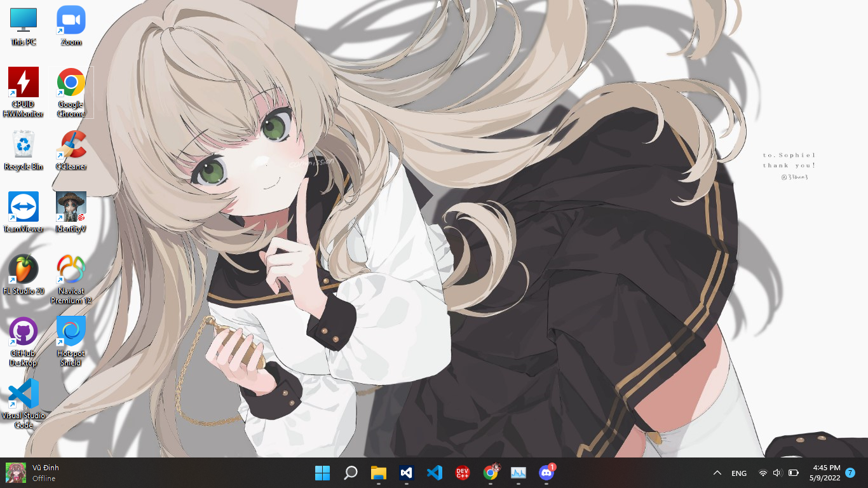Image resolution: width=868 pixels, height=488 pixels.
Task: Switch to VS Code in taskbar
Action: coord(435,473)
